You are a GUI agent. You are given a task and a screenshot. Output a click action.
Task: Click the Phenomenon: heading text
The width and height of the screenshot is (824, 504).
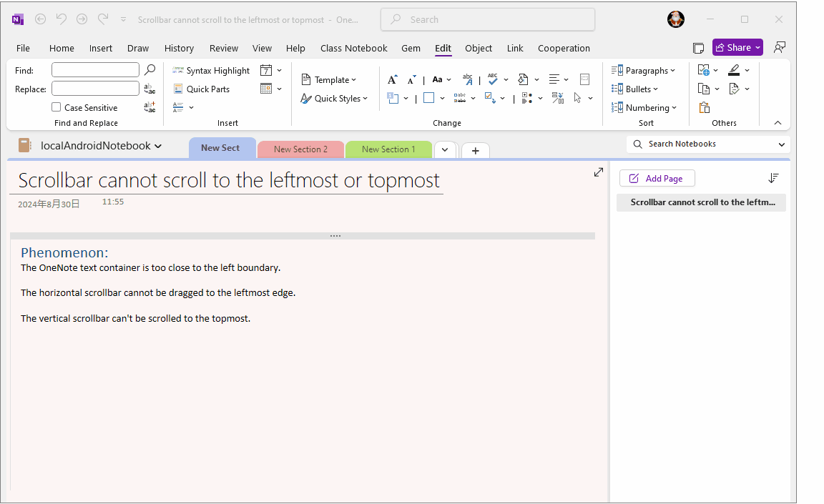pyautogui.click(x=64, y=252)
